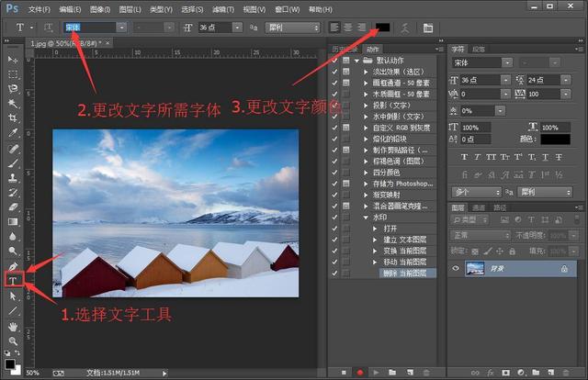Select the Eyedropper tool
Screen dimensions: 588x380
(x=13, y=133)
